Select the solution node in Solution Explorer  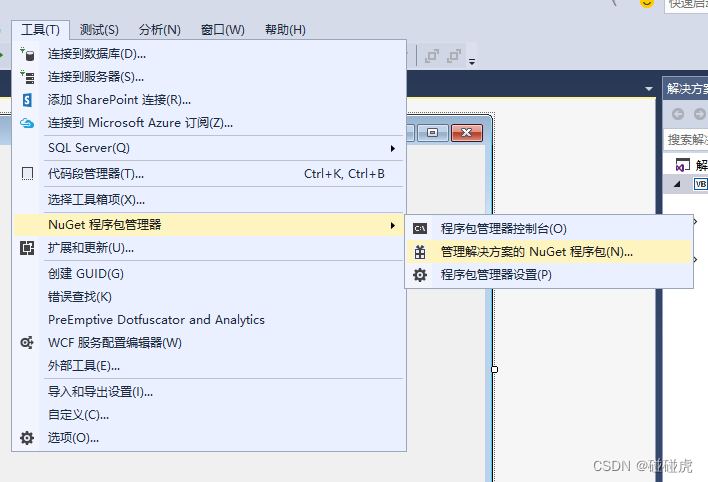(691, 165)
